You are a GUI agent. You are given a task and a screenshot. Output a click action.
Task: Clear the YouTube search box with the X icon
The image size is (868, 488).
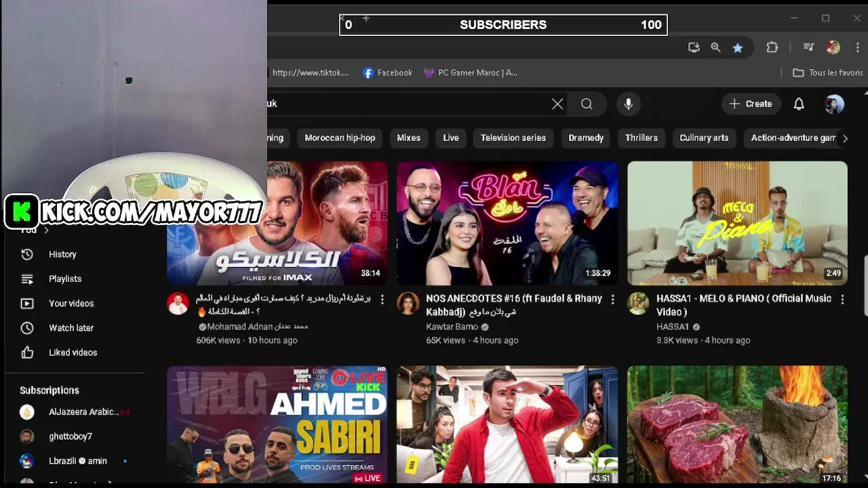(557, 104)
